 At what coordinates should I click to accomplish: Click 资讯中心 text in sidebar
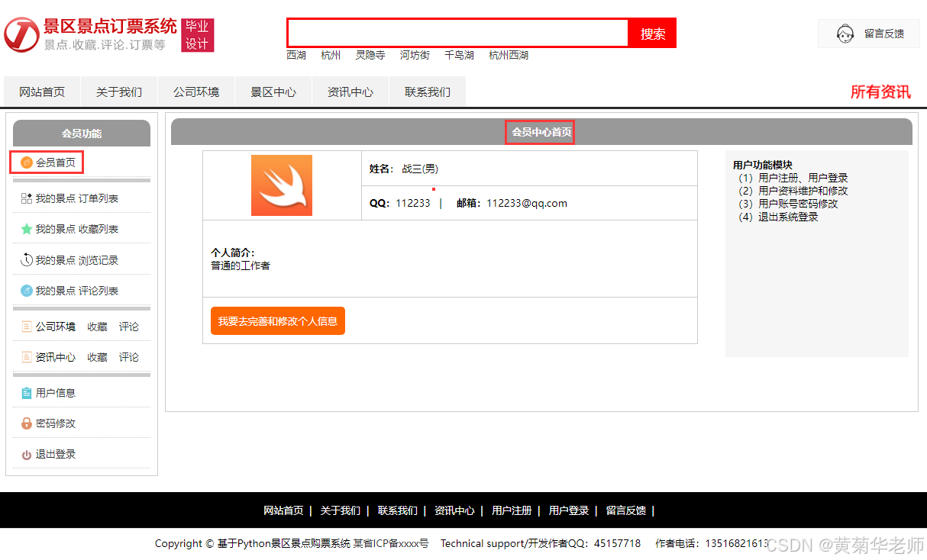tap(56, 357)
